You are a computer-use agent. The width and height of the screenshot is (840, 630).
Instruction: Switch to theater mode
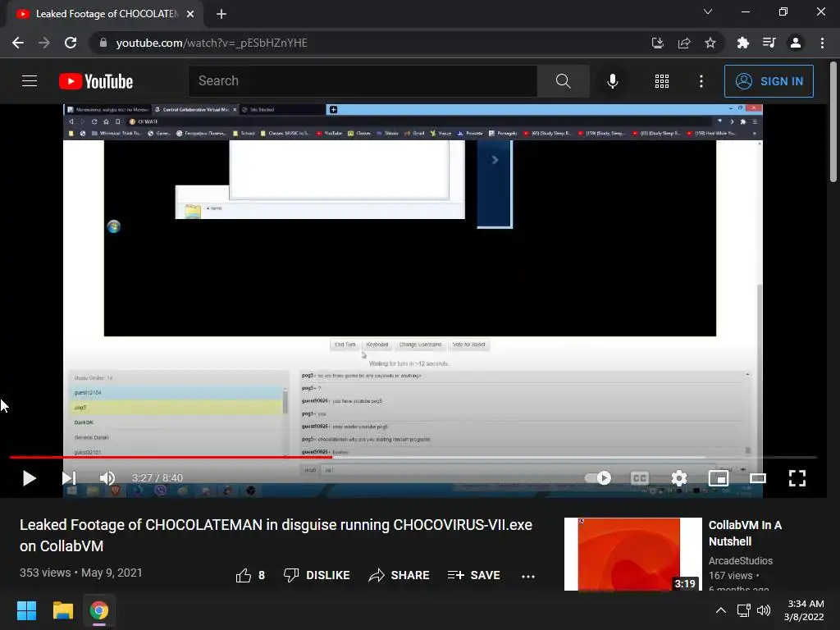[757, 478]
